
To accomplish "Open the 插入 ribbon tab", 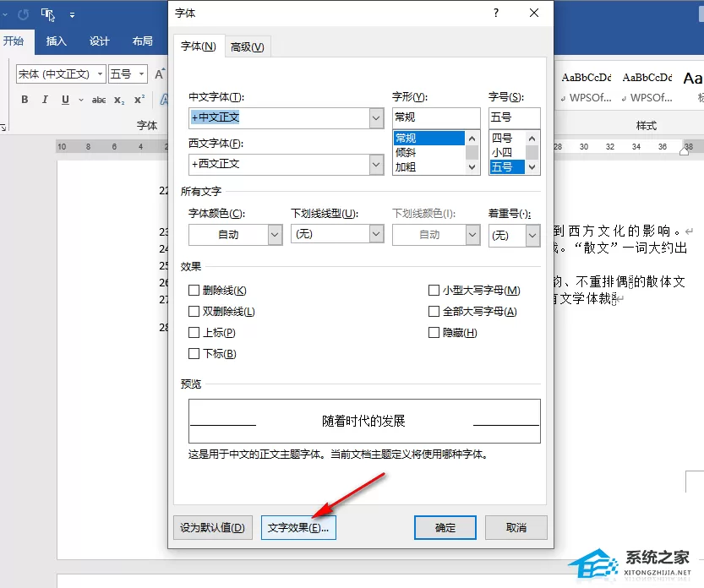I will [x=56, y=41].
